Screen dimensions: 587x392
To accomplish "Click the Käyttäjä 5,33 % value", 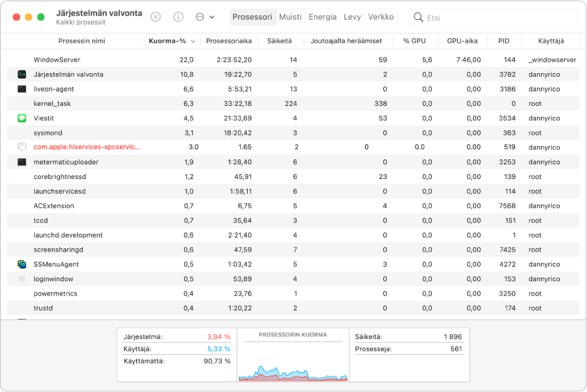I will (x=219, y=349).
